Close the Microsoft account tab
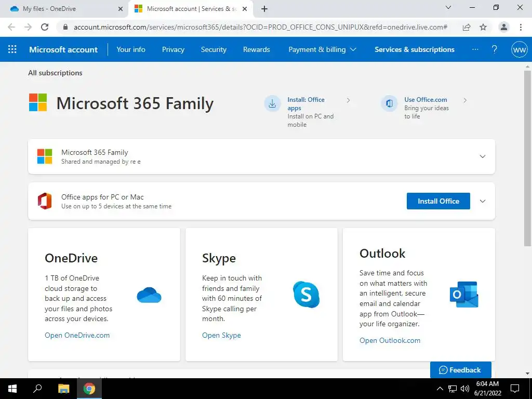The image size is (532, 399). [x=245, y=9]
